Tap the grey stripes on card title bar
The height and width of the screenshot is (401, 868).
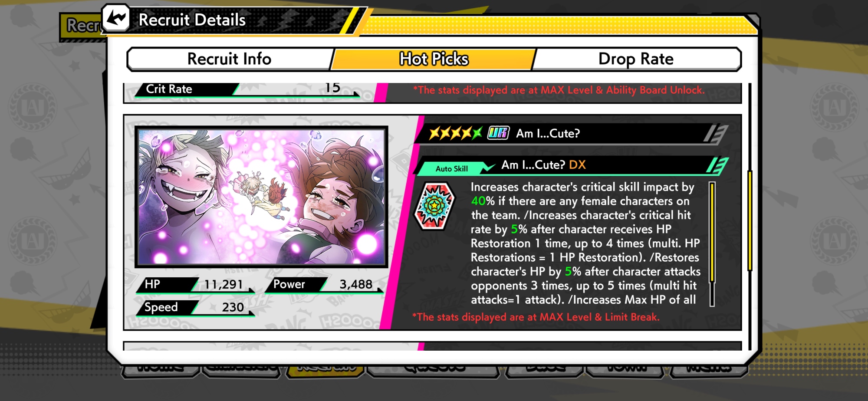pos(715,134)
